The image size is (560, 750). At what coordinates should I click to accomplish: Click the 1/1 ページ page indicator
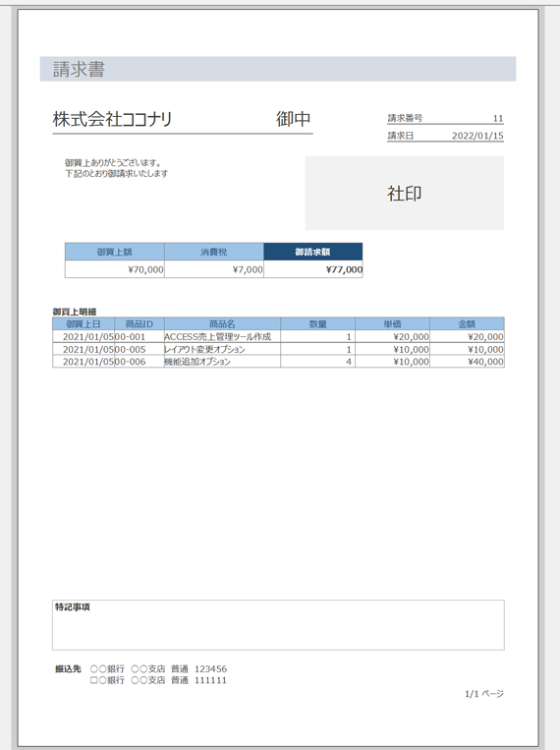click(484, 694)
